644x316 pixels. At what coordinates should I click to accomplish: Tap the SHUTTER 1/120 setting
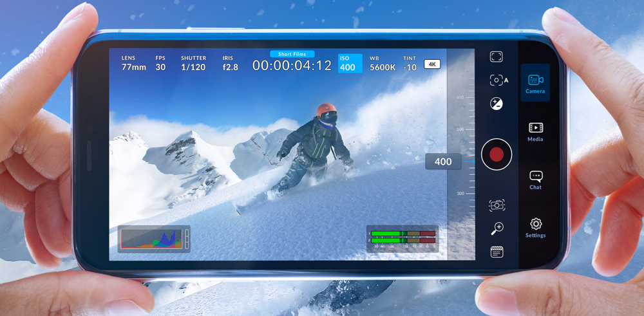[193, 63]
